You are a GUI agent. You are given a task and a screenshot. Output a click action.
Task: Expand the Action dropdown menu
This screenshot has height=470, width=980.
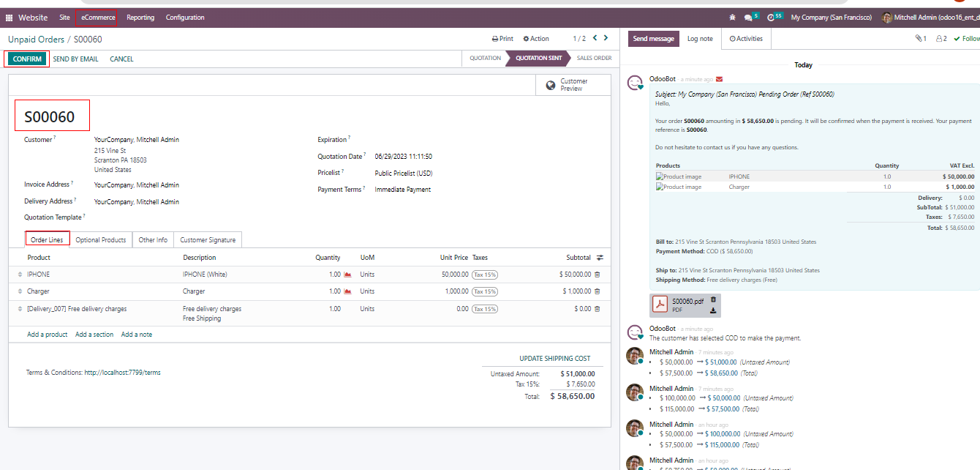(x=536, y=39)
